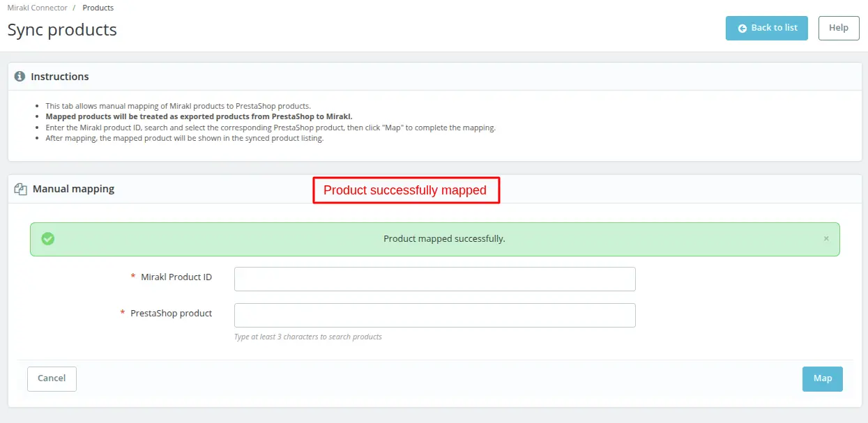
Task: Click the Product mapped successfully banner
Action: pos(443,238)
